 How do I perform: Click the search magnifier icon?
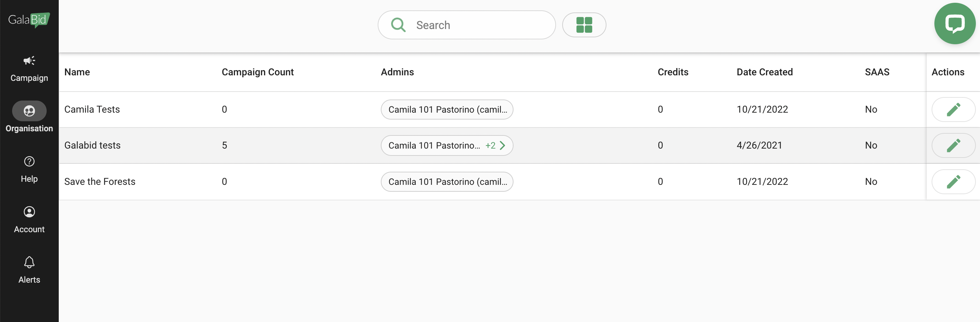click(398, 25)
